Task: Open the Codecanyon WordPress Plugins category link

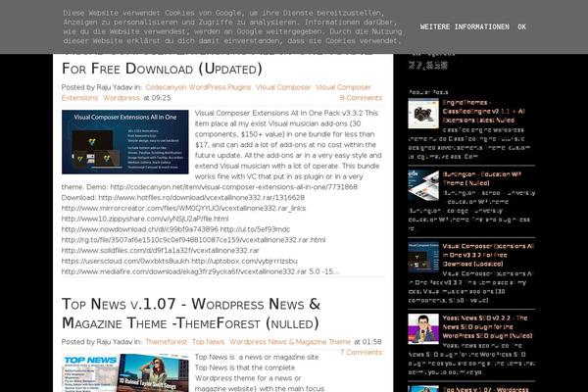Action: (x=198, y=87)
